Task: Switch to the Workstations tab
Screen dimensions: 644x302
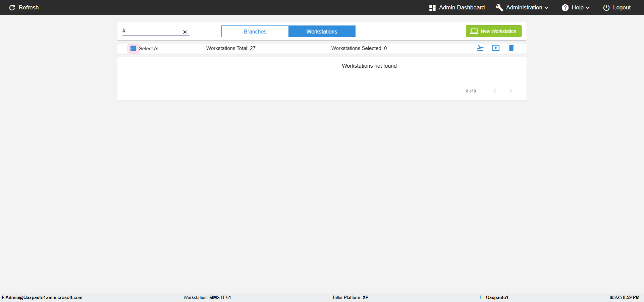Action: tap(322, 32)
